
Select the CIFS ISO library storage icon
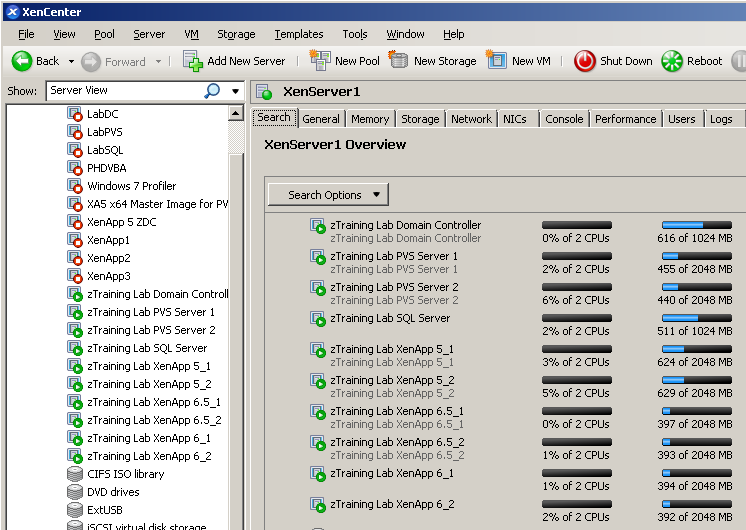pyautogui.click(x=75, y=474)
